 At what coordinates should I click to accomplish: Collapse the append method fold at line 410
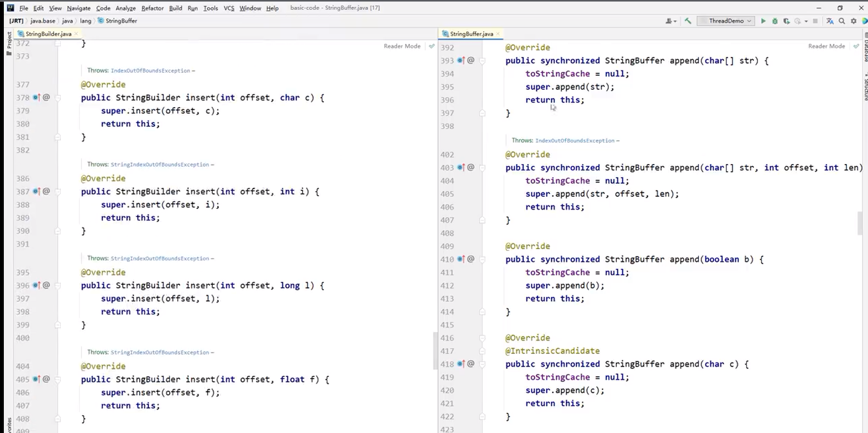coord(482,260)
